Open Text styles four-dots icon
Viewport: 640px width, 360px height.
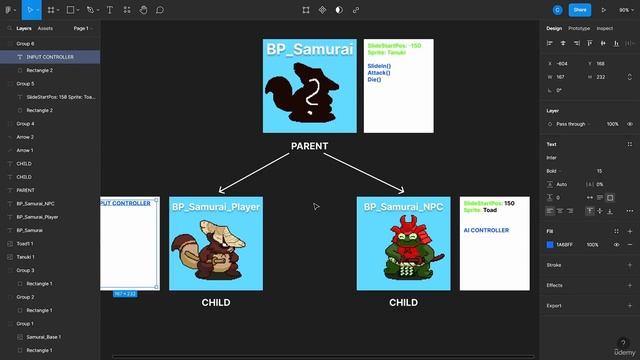point(630,144)
